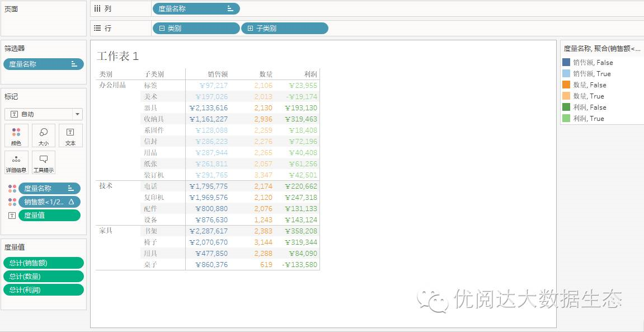The width and height of the screenshot is (644, 332).
Task: Click the sales value ¥97,217
Action: tap(214, 86)
